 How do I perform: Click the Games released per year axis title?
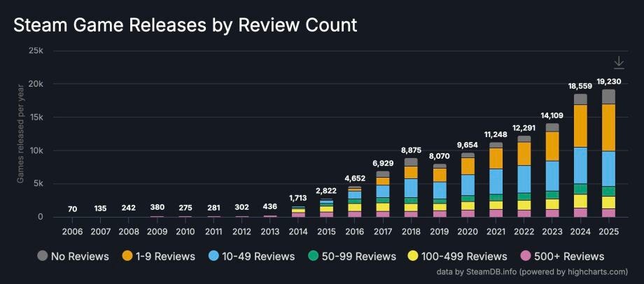(x=20, y=134)
